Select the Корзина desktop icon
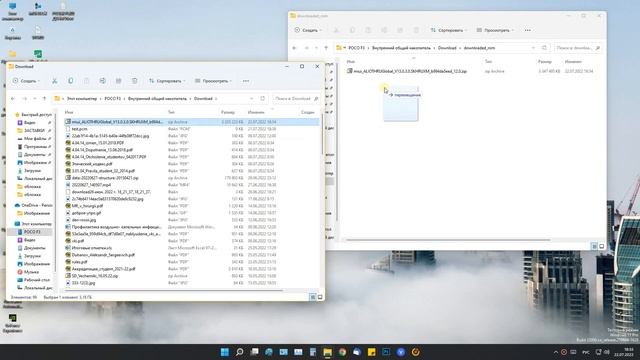Image resolution: width=640 pixels, height=360 pixels. click(13, 32)
